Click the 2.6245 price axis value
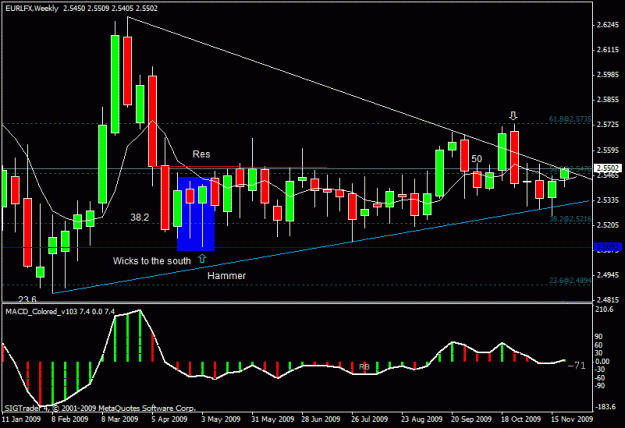Viewport: 625px width, 428px height. 608,25
